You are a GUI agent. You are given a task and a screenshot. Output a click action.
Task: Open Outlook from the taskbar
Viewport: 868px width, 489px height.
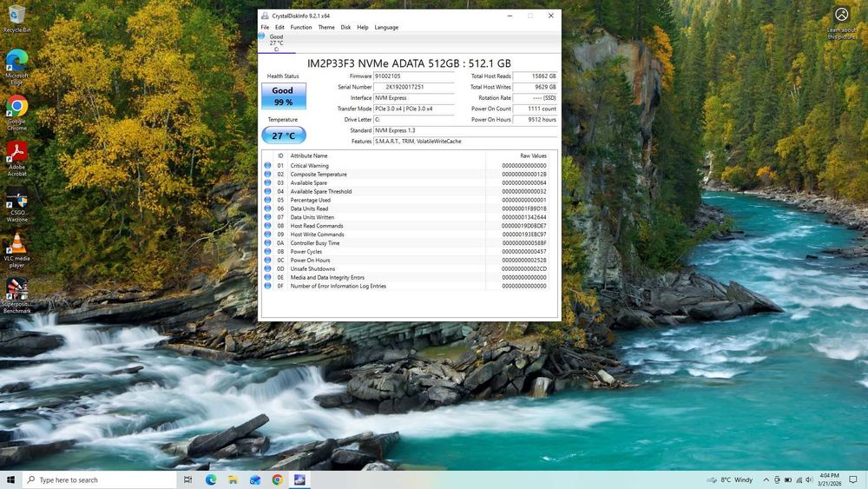click(x=255, y=479)
